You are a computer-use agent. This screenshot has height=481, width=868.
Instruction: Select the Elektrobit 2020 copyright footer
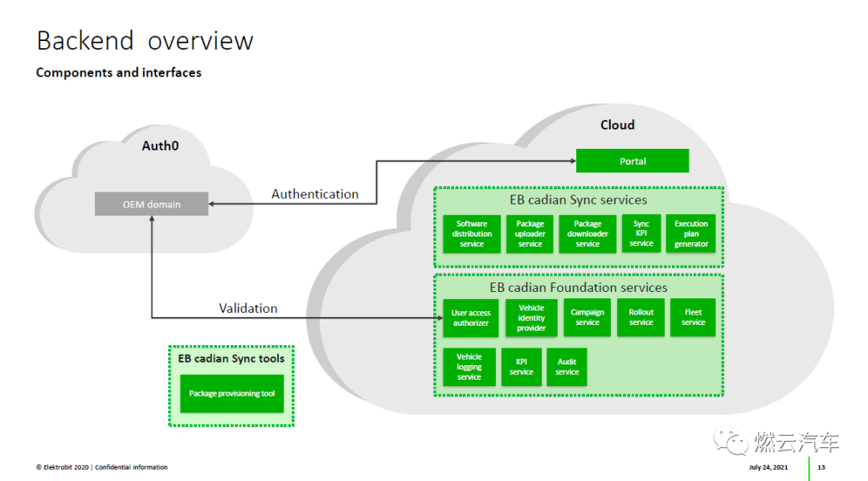102,467
